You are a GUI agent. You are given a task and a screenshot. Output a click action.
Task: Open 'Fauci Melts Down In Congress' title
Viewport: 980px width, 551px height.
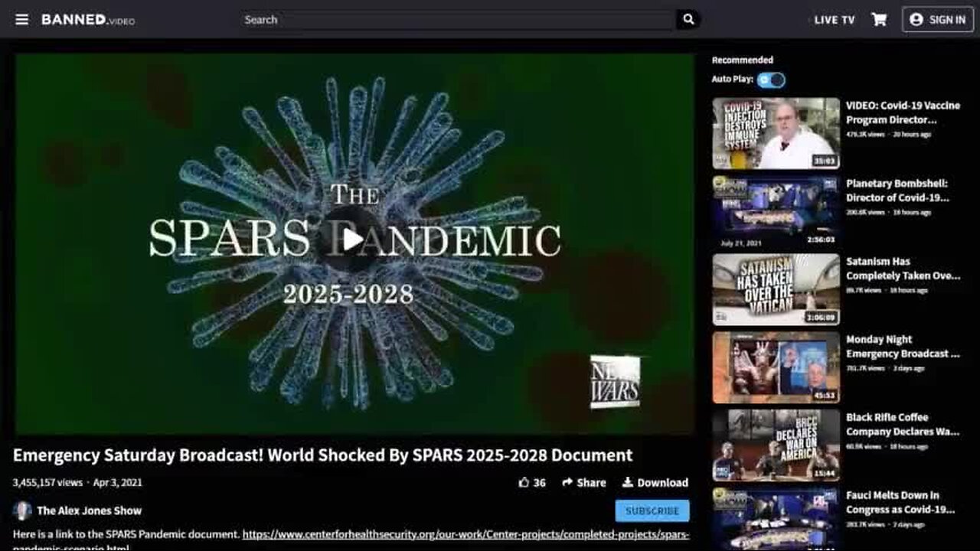pos(900,503)
